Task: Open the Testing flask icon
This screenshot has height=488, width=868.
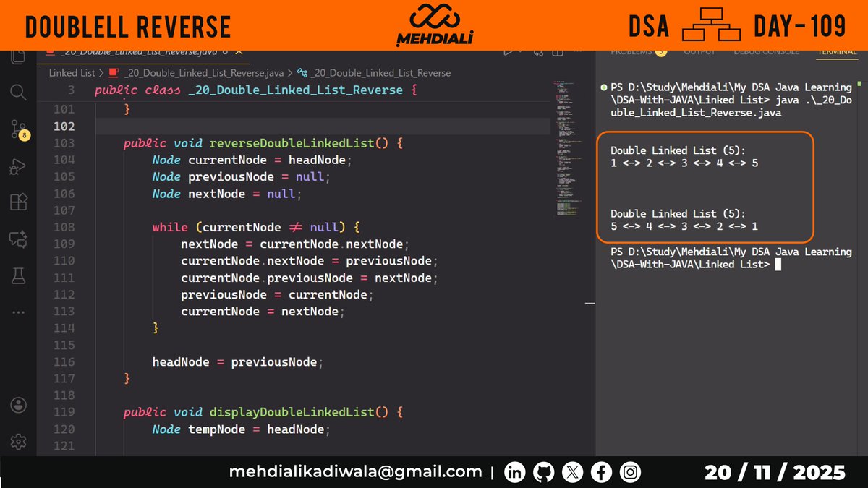Action: (19, 275)
